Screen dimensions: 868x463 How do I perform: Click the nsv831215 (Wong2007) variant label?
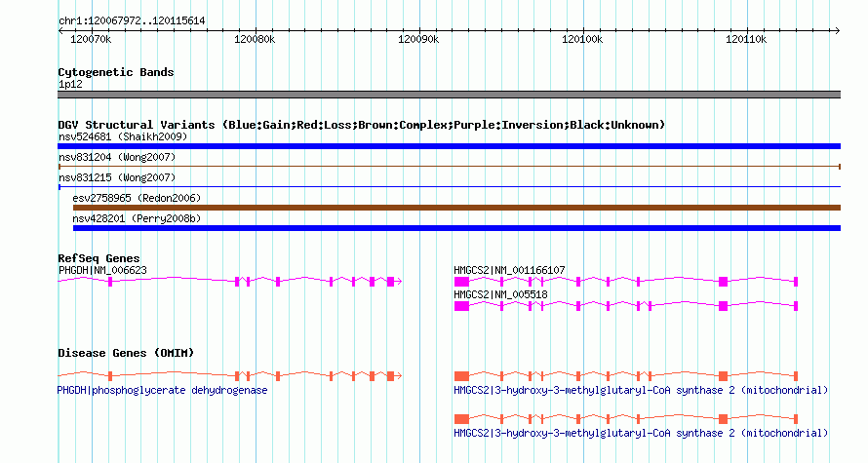coord(117,177)
